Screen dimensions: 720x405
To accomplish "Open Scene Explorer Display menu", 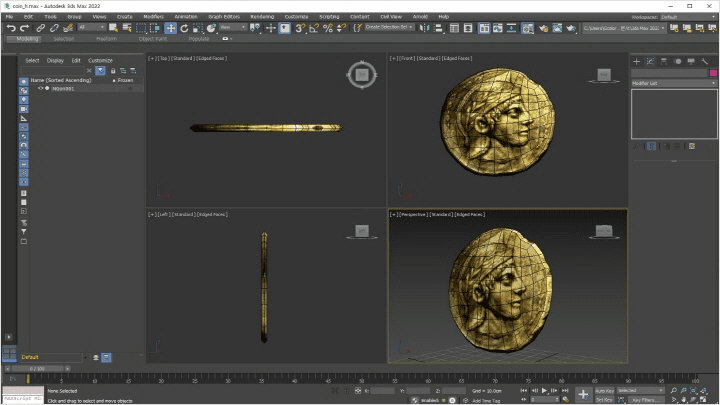I will 55,61.
